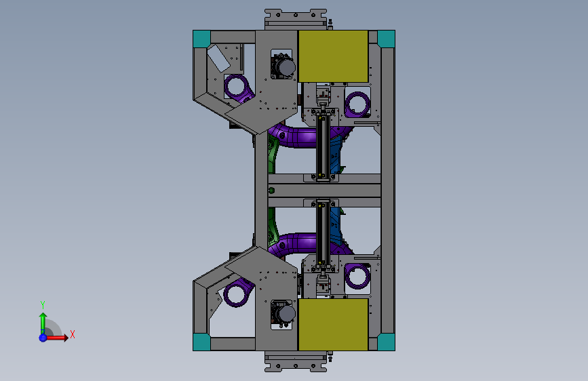Select the tall right-side vertical frame rail

pyautogui.click(x=388, y=190)
